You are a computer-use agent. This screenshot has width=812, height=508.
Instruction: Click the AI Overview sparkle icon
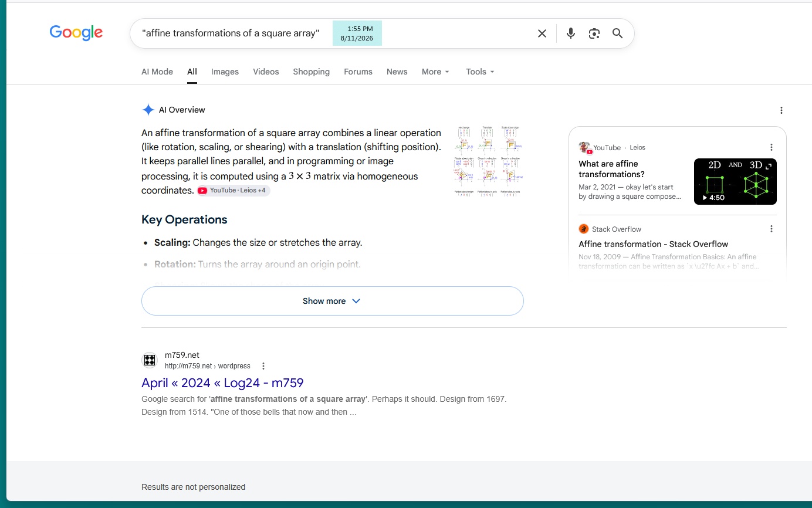(x=148, y=110)
